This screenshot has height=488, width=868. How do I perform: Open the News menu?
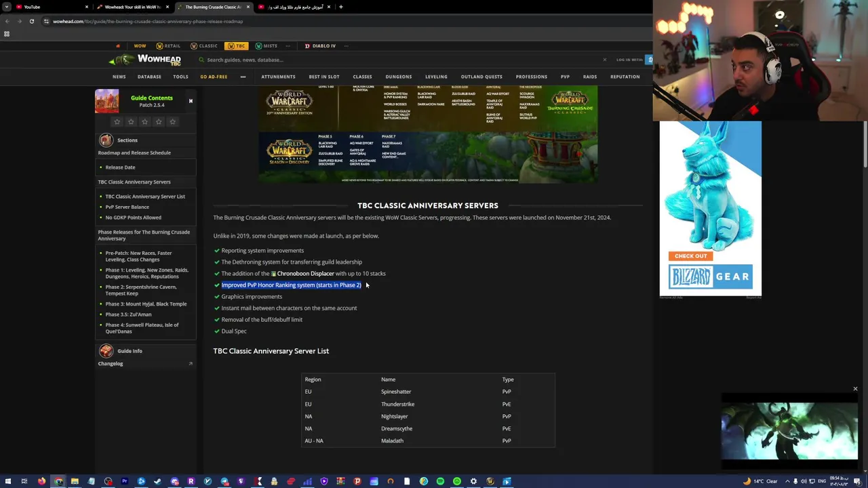click(119, 77)
